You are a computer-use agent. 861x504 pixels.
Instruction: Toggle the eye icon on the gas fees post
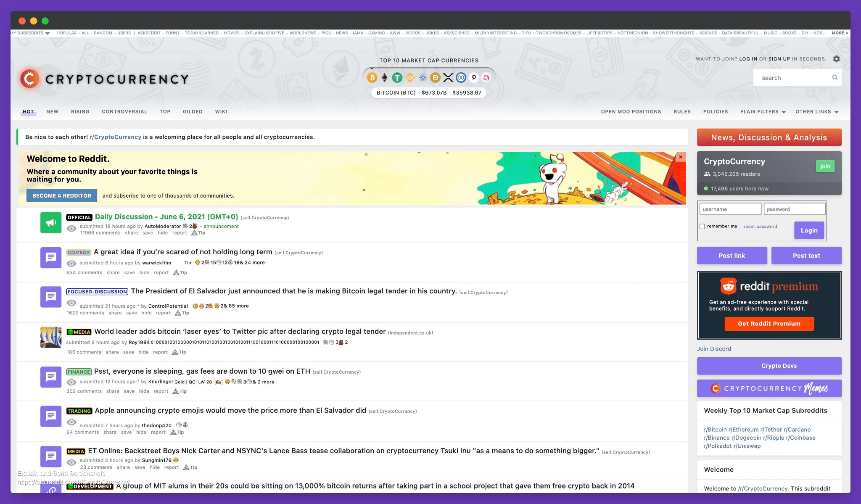point(71,382)
